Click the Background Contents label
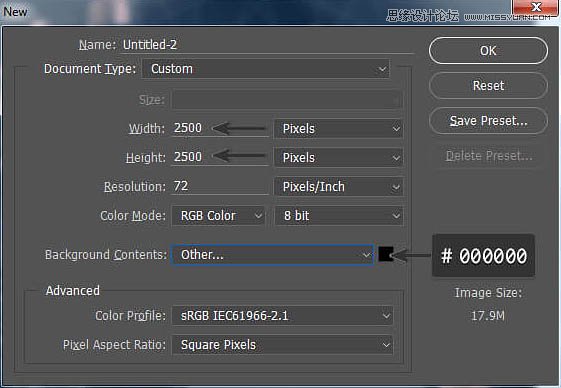This screenshot has height=388, width=561. (106, 254)
